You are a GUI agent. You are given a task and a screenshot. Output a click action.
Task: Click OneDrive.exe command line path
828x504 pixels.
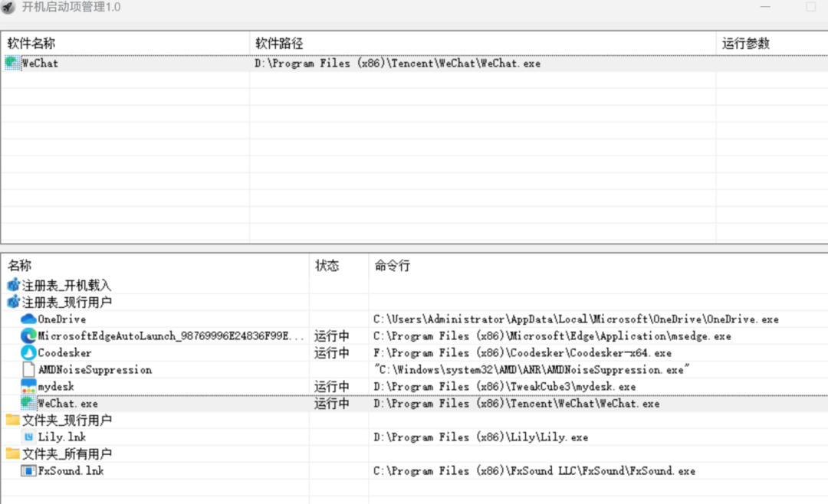(x=576, y=319)
